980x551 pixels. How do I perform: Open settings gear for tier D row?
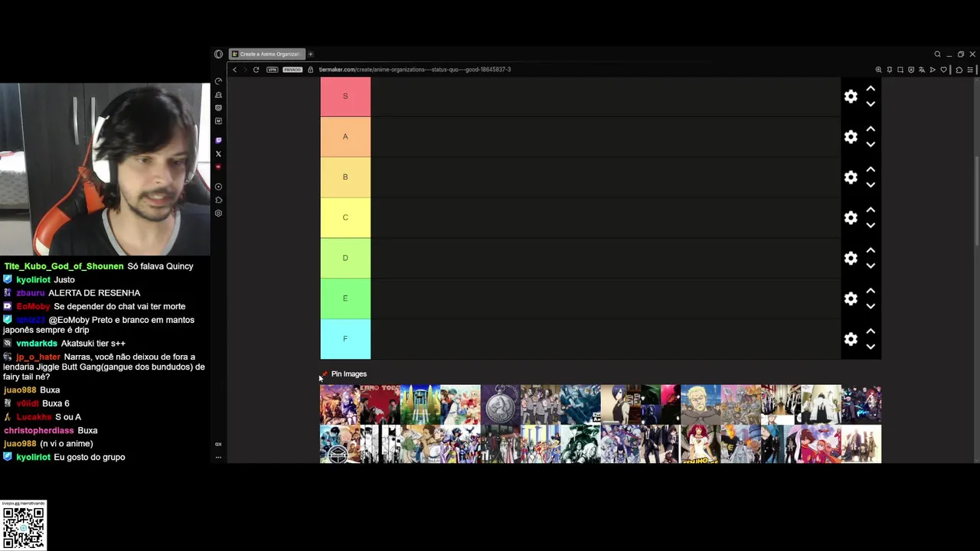[x=851, y=259]
